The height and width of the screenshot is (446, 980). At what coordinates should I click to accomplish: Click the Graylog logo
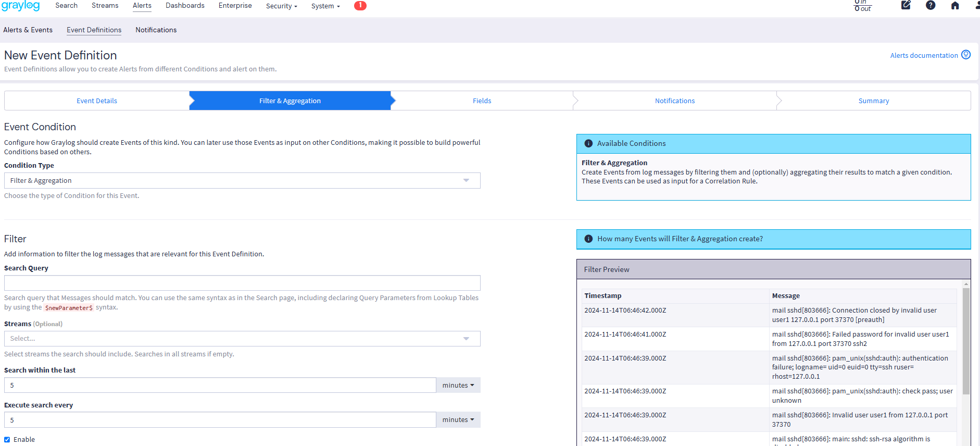pos(21,6)
